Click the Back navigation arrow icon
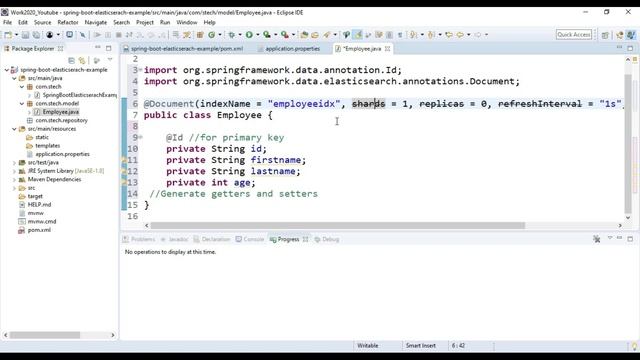 [x=460, y=35]
